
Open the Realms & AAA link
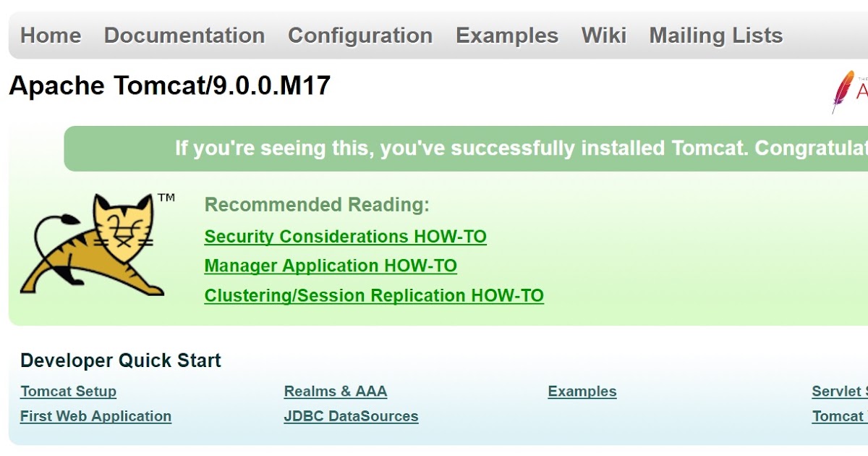pos(336,392)
